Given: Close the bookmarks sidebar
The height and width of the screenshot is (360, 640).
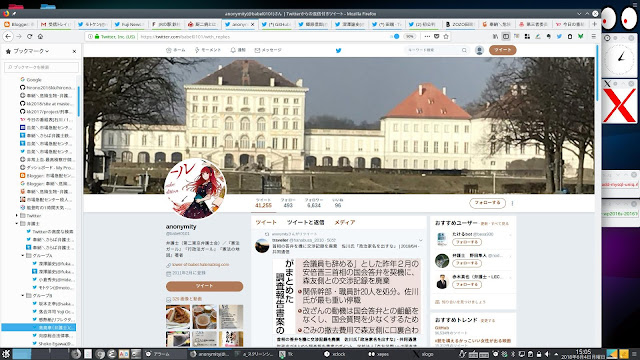Looking at the screenshot, I should click(74, 51).
